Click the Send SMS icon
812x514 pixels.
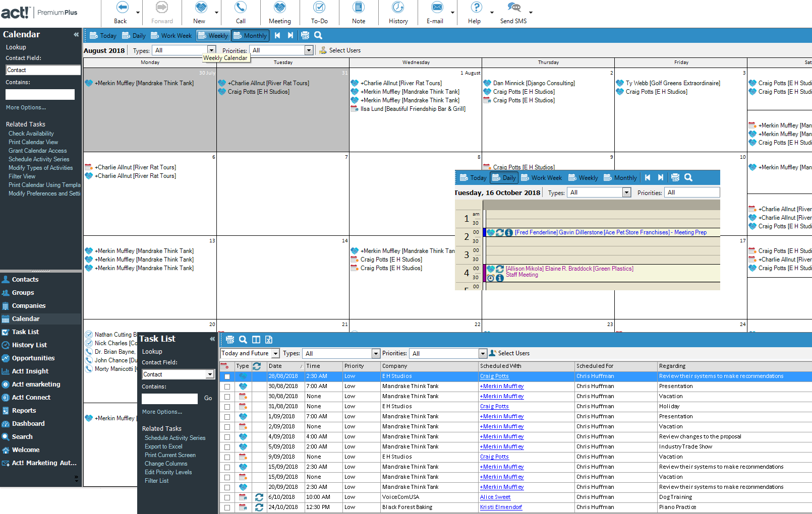pos(513,8)
